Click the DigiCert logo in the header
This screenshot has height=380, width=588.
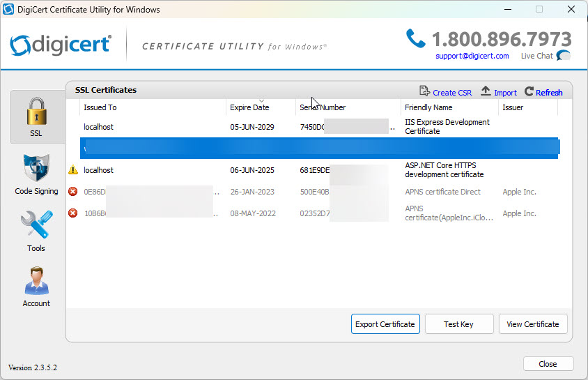point(61,45)
